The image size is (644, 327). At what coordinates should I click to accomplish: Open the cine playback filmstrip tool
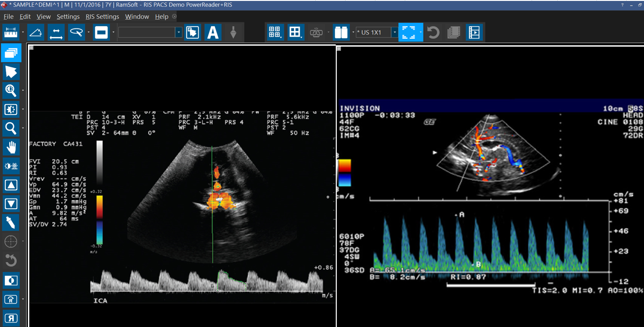474,32
